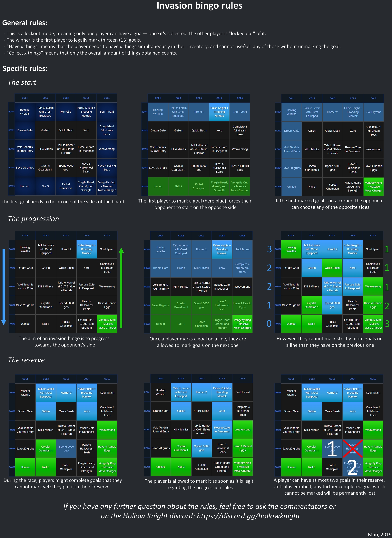Select Nail 3 in the first "The start" board
392x538 pixels.
click(x=45, y=186)
